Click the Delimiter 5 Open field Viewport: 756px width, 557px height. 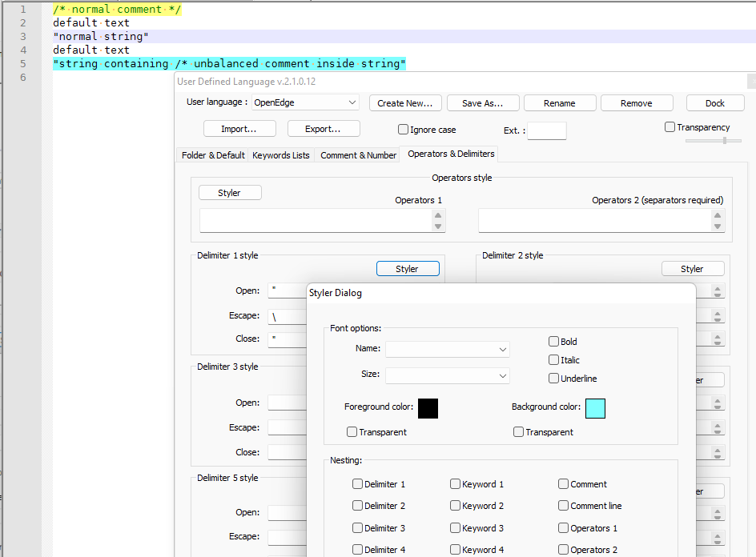(x=288, y=513)
